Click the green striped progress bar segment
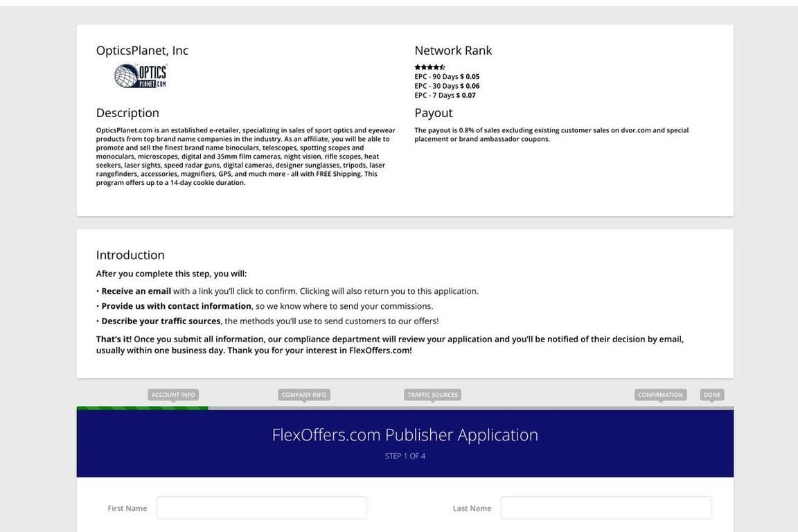This screenshot has height=532, width=798. tap(142, 408)
